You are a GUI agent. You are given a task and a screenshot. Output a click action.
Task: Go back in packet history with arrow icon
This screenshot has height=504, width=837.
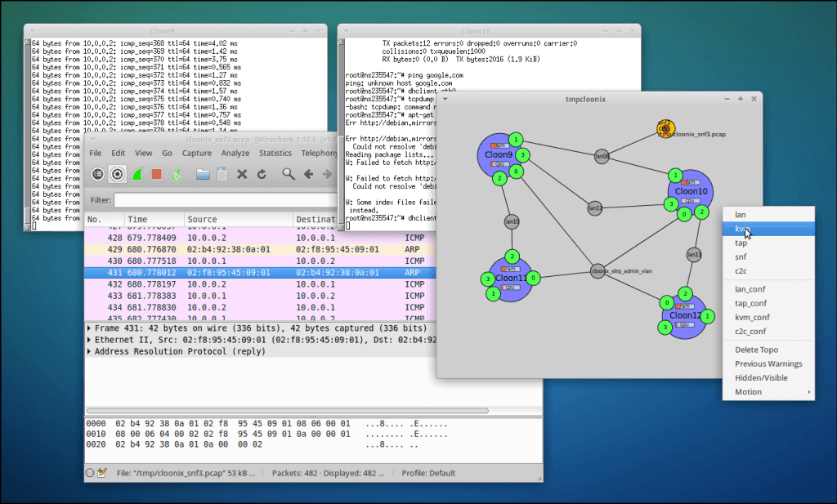tap(311, 173)
